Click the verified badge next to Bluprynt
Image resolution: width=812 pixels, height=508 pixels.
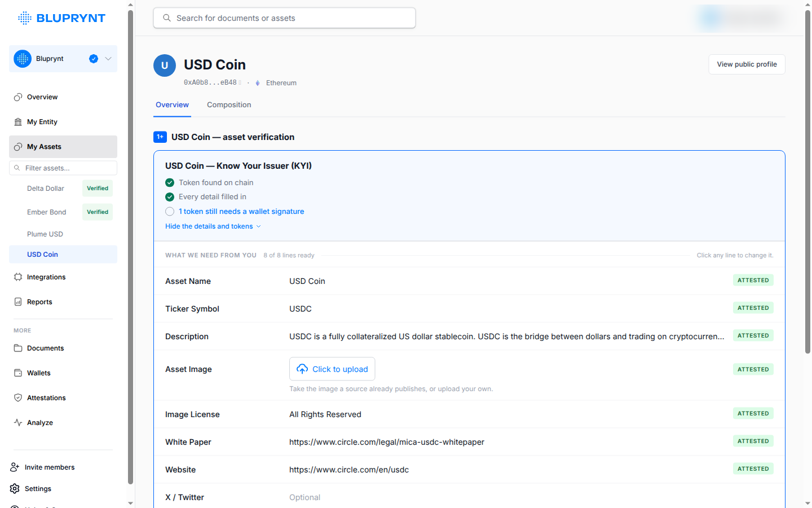pyautogui.click(x=94, y=59)
